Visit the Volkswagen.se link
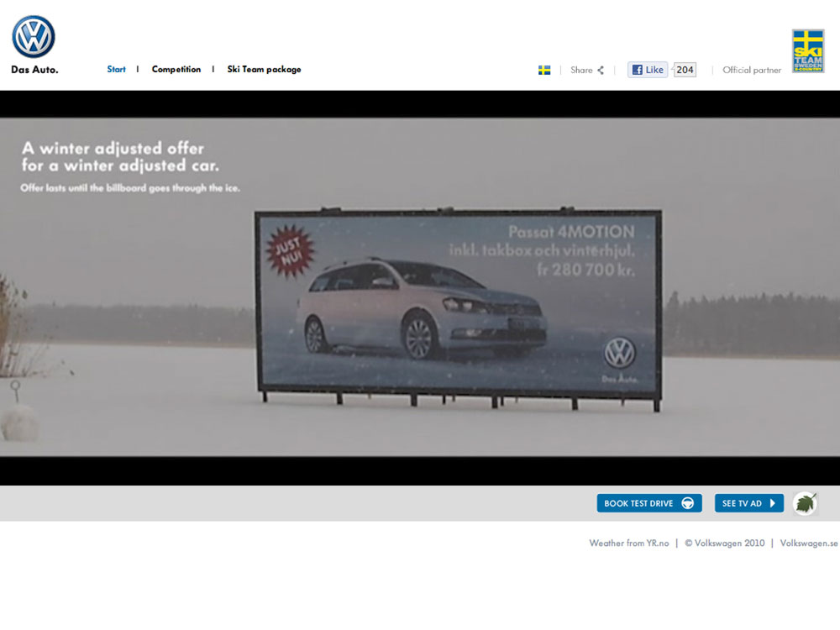The image size is (840, 630). click(x=809, y=543)
